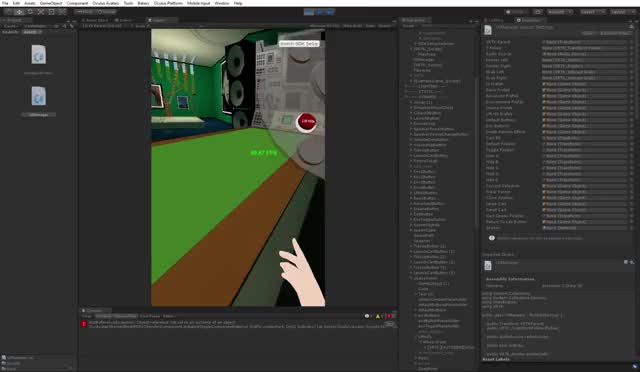Viewport: 640px width, 372px height.
Task: Toggle the Console info message filter
Action: point(368,316)
